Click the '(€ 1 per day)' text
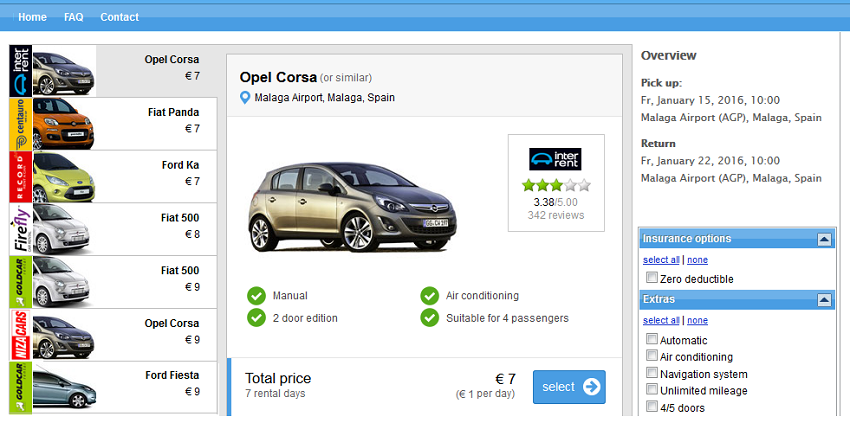 [485, 394]
